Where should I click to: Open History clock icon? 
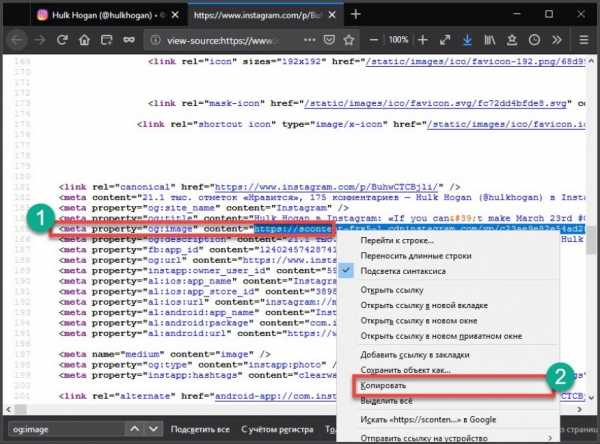pyautogui.click(x=534, y=40)
